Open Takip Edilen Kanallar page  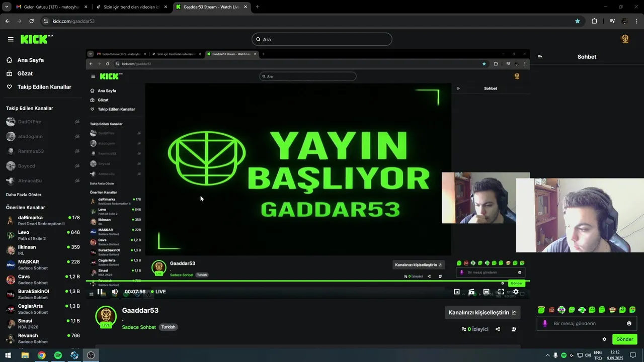point(44,87)
